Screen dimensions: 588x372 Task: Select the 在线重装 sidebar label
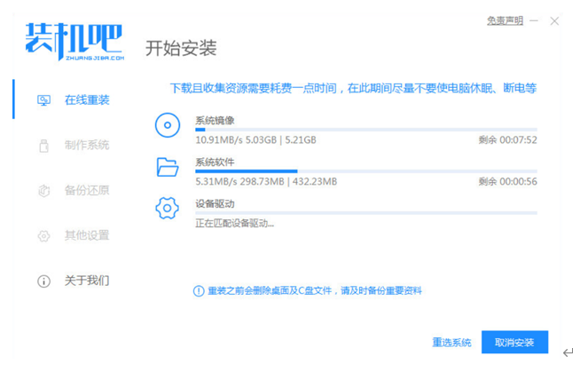[87, 99]
